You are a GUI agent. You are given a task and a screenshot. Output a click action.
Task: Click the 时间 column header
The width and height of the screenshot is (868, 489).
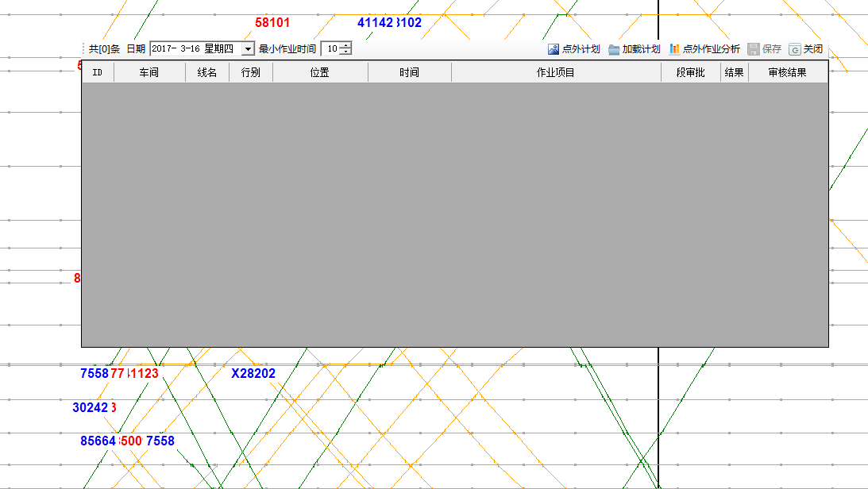410,72
